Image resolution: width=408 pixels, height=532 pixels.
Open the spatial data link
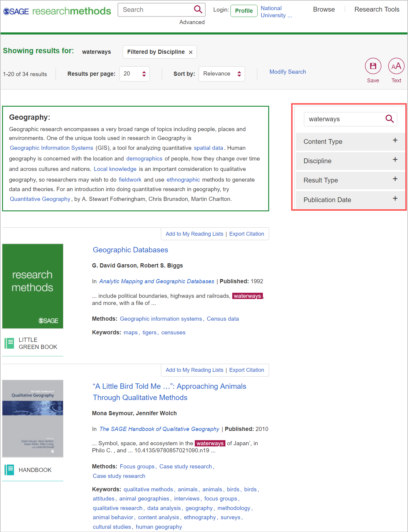click(x=208, y=148)
